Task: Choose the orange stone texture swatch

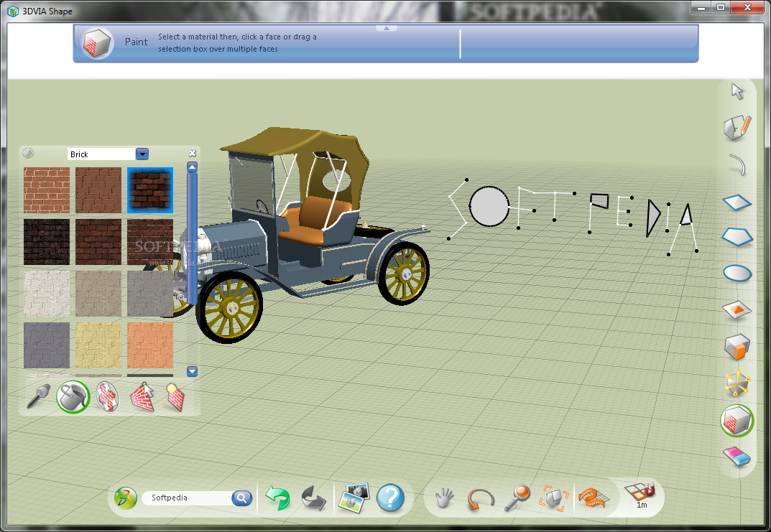Action: [150, 345]
